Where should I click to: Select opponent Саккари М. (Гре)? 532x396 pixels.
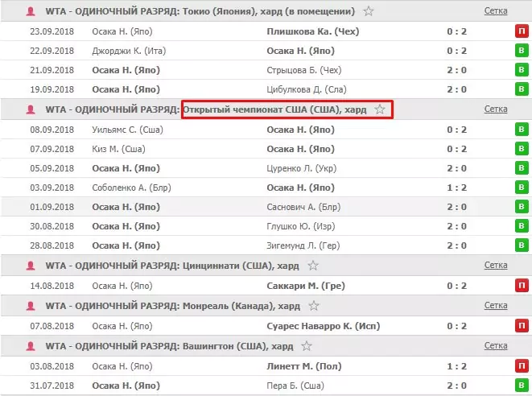306,286
